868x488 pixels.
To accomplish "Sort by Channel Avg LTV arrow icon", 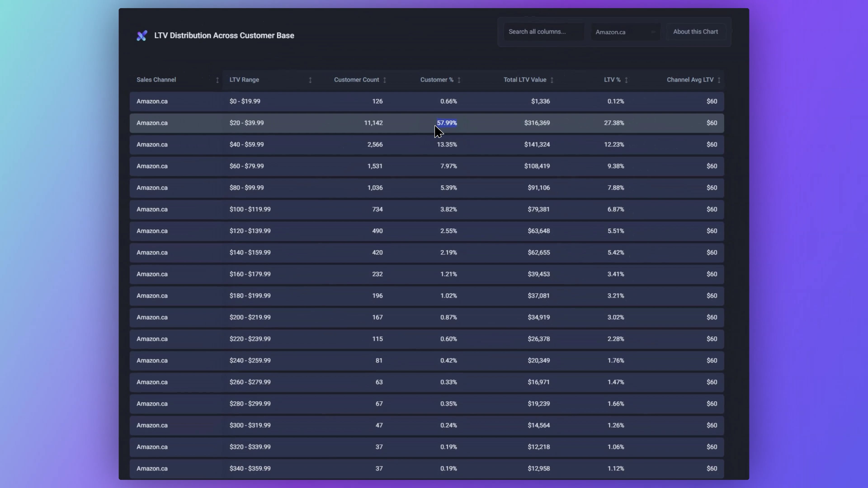I will [x=719, y=80].
